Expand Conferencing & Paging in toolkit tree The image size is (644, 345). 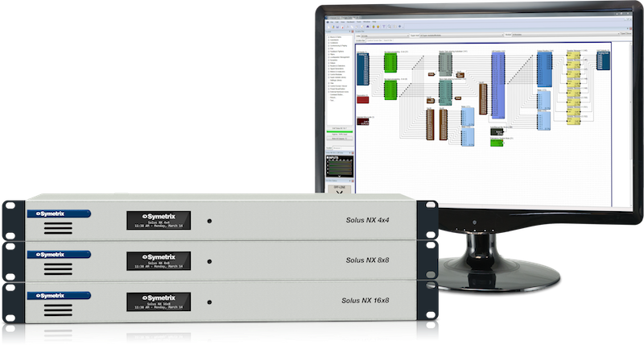tap(328, 46)
